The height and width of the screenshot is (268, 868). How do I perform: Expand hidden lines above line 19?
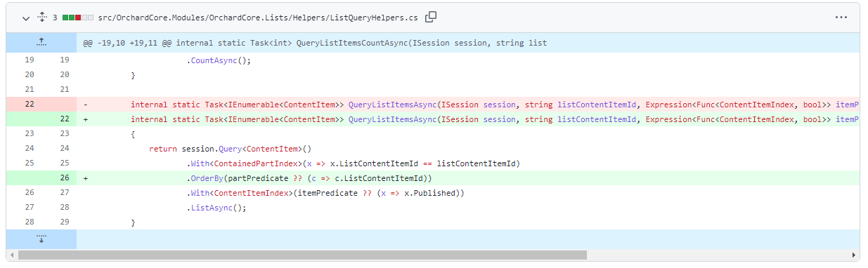coord(41,43)
